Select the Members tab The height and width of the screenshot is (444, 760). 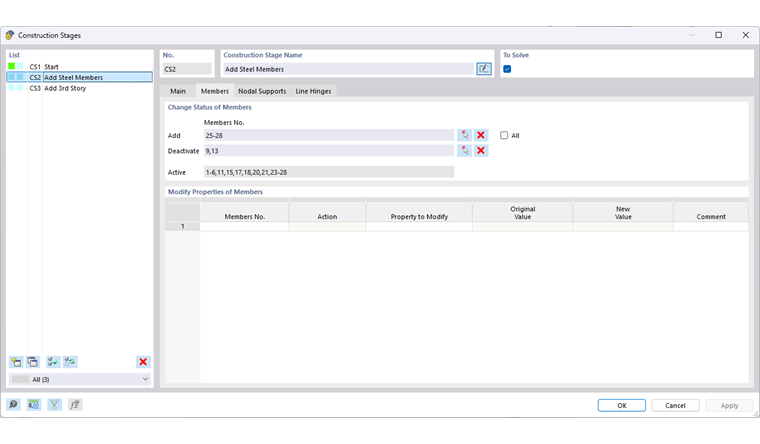pyautogui.click(x=215, y=91)
